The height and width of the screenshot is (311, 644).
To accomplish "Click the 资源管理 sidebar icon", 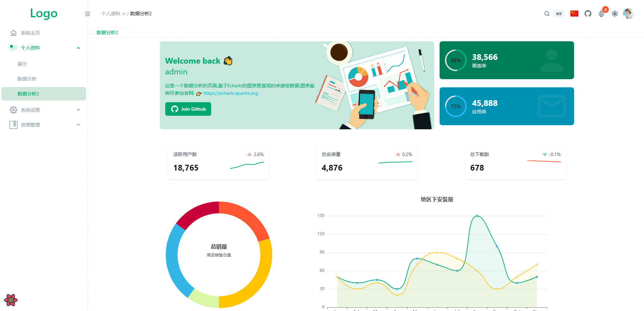I will tap(14, 125).
